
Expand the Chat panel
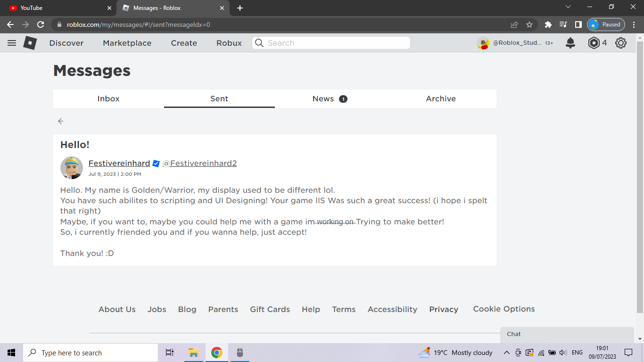tap(567, 334)
